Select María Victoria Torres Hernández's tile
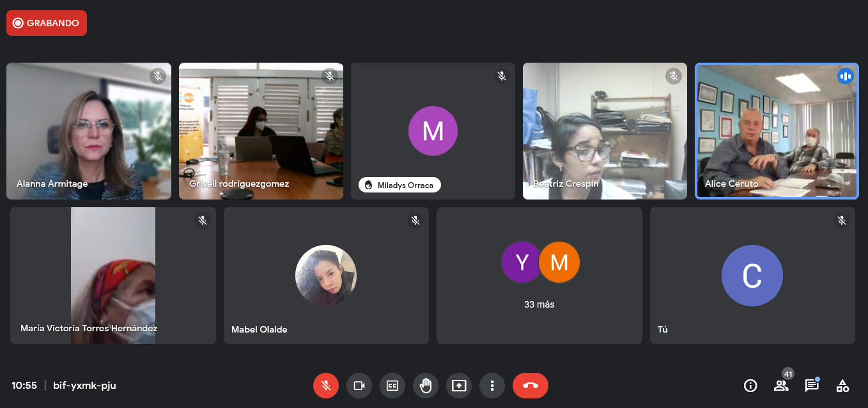Screen dimensions: 868x408 [x=113, y=276]
